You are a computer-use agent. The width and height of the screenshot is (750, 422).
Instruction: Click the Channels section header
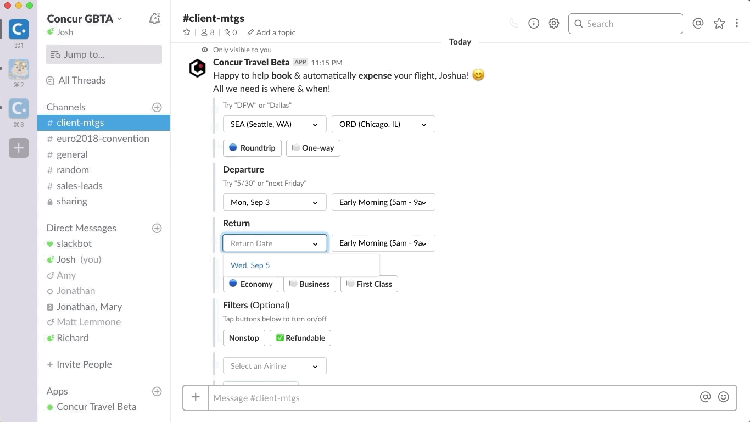click(x=66, y=107)
